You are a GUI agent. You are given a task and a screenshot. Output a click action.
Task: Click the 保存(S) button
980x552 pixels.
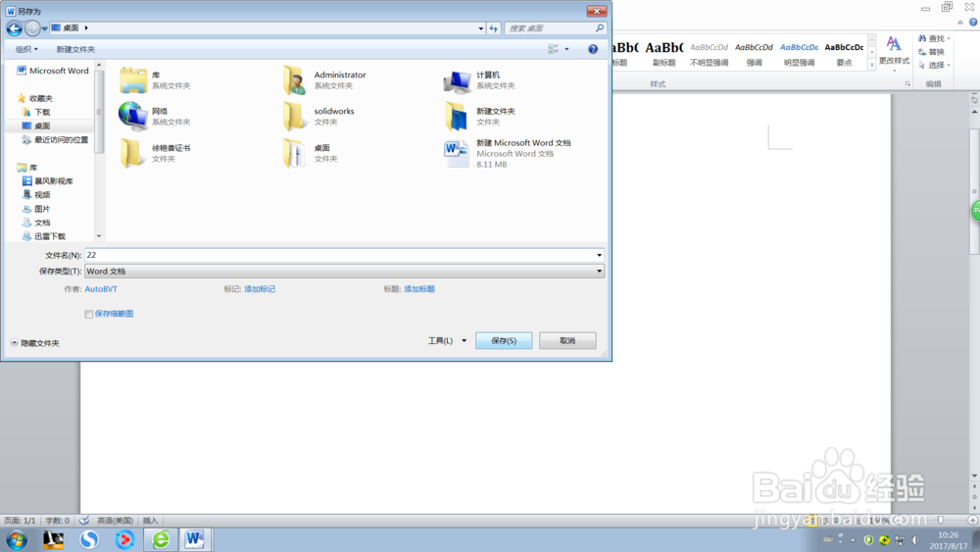(504, 340)
